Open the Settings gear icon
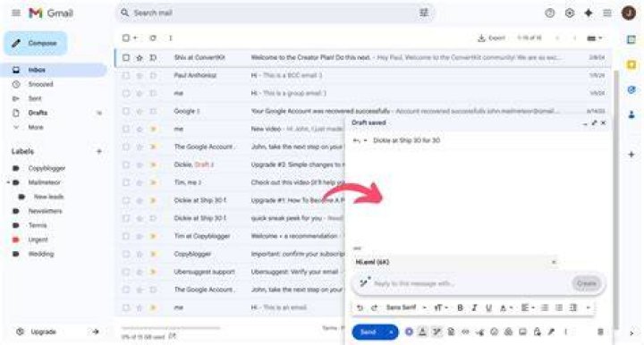 click(x=569, y=13)
